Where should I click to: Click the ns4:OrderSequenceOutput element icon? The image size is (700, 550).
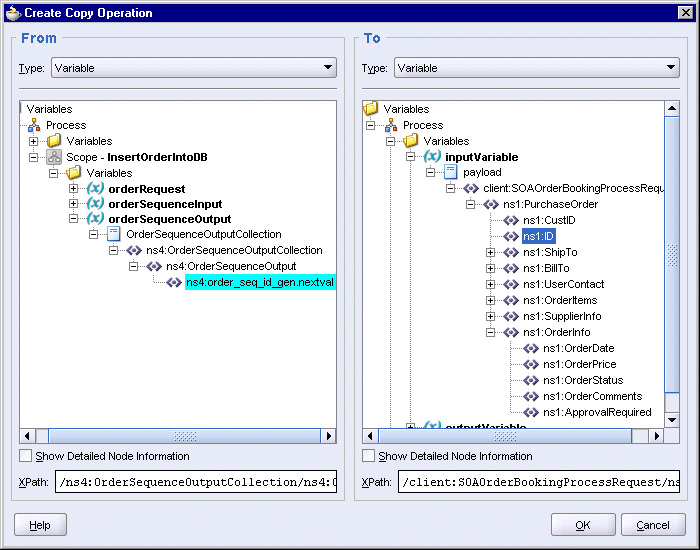(154, 267)
